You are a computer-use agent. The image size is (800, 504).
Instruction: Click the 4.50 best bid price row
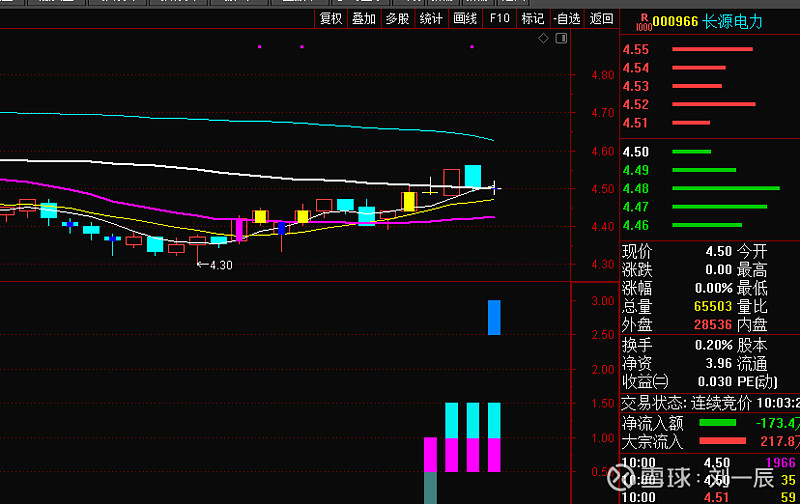(x=636, y=152)
